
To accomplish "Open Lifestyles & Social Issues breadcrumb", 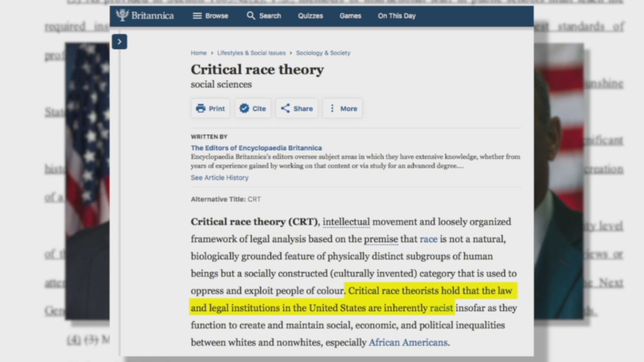I will tap(251, 53).
